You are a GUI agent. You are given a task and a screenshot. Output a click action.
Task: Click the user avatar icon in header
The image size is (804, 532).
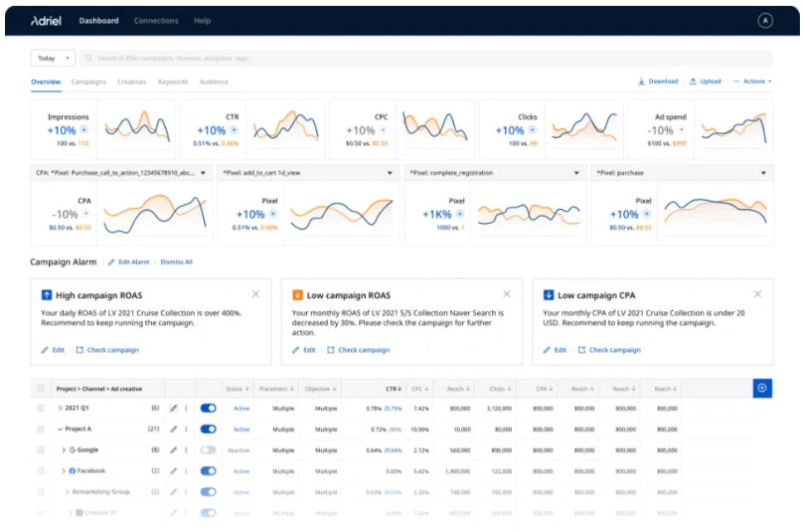pyautogui.click(x=765, y=21)
